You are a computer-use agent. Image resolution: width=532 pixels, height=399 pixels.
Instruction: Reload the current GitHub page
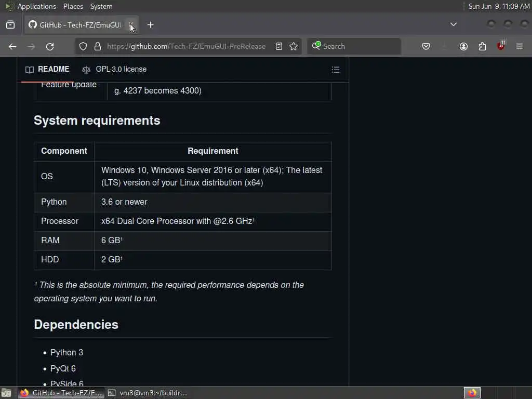click(50, 46)
